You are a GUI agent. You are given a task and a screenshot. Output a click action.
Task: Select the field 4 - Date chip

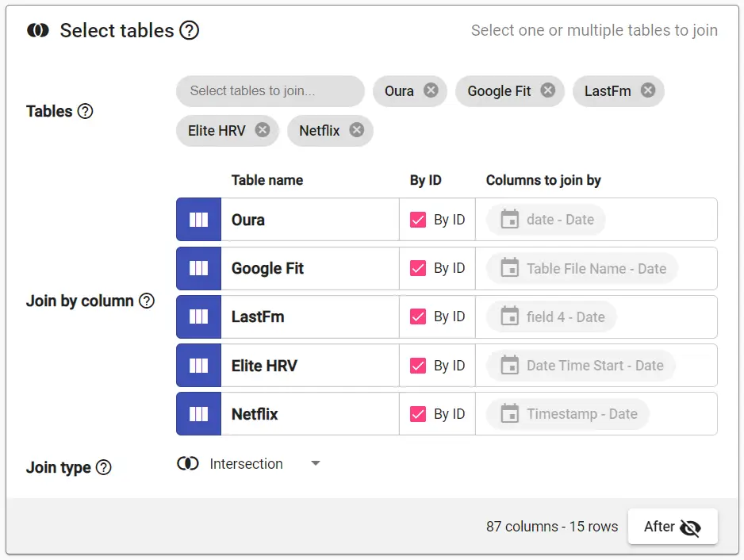pyautogui.click(x=551, y=316)
